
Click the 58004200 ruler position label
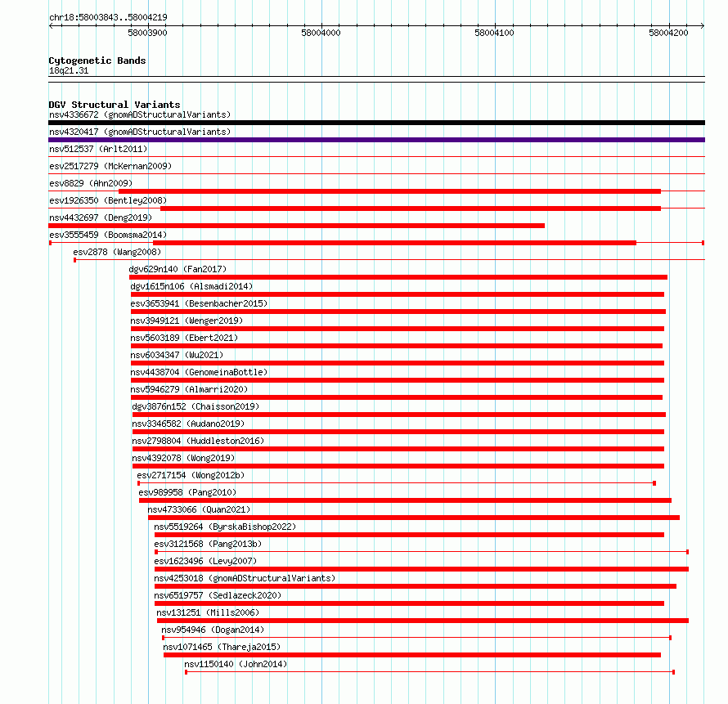pyautogui.click(x=668, y=33)
